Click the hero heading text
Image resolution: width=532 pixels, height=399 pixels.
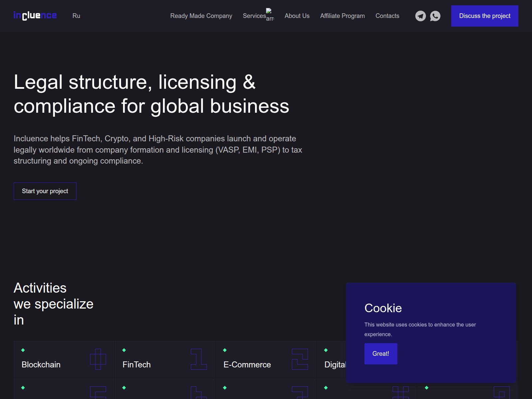click(x=151, y=94)
